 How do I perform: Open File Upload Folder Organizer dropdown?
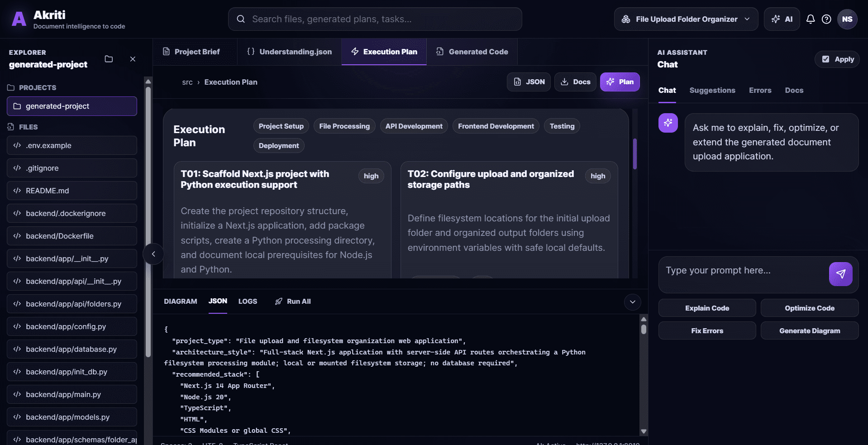[686, 19]
